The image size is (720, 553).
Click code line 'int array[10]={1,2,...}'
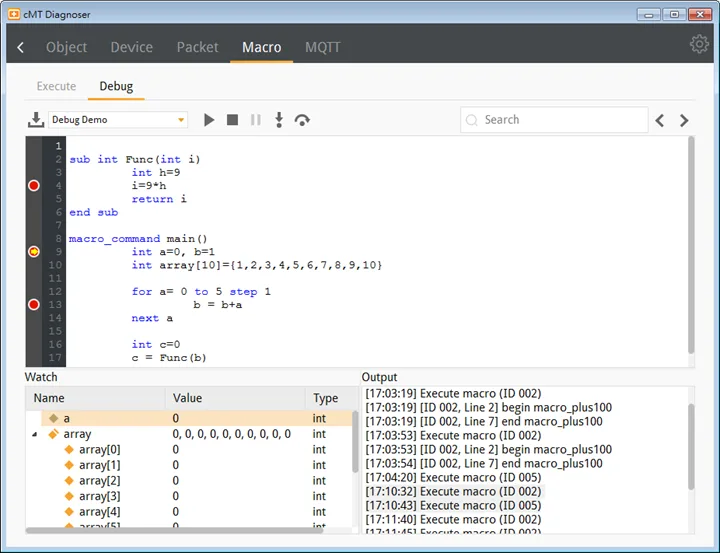click(257, 265)
